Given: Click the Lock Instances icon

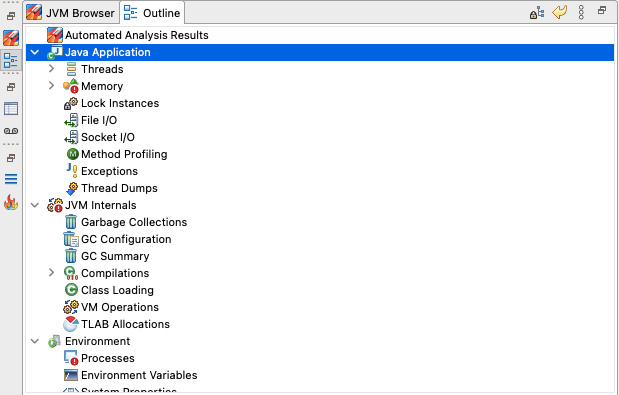Looking at the screenshot, I should [71, 103].
